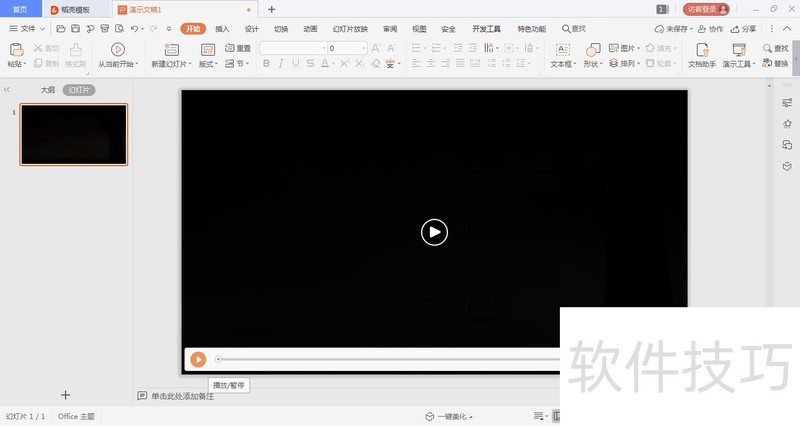Expand the 排列 arrange dropdown
The image size is (800, 426).
click(x=638, y=63)
